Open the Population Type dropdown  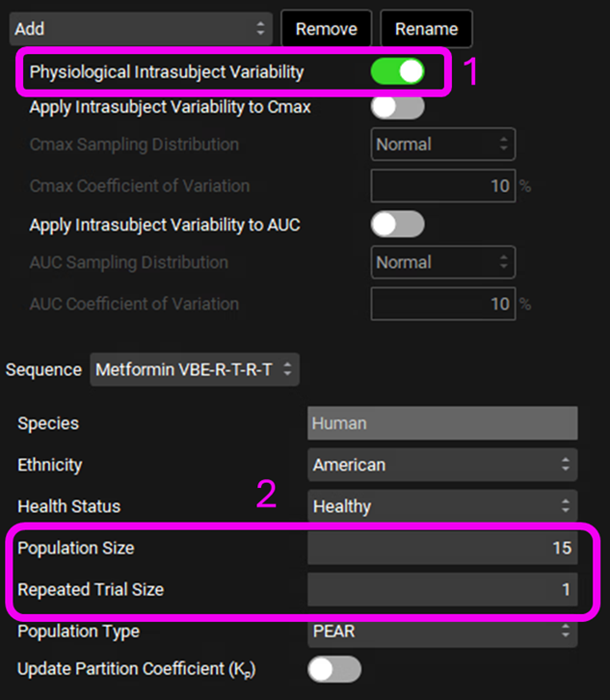442,632
